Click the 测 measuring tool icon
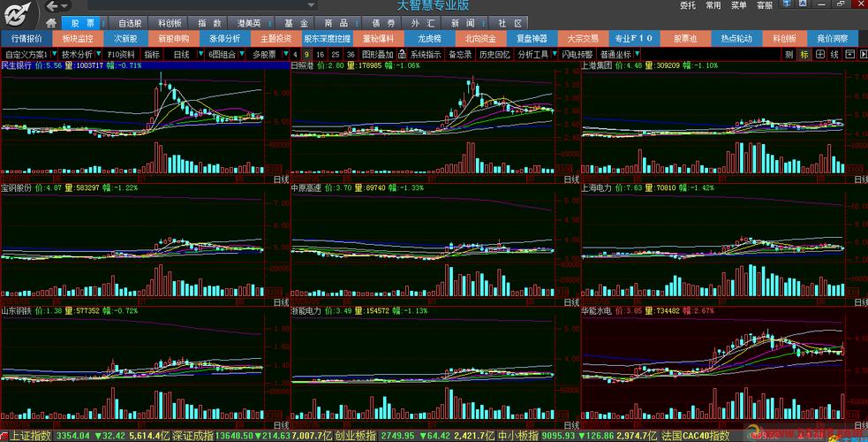 789,54
